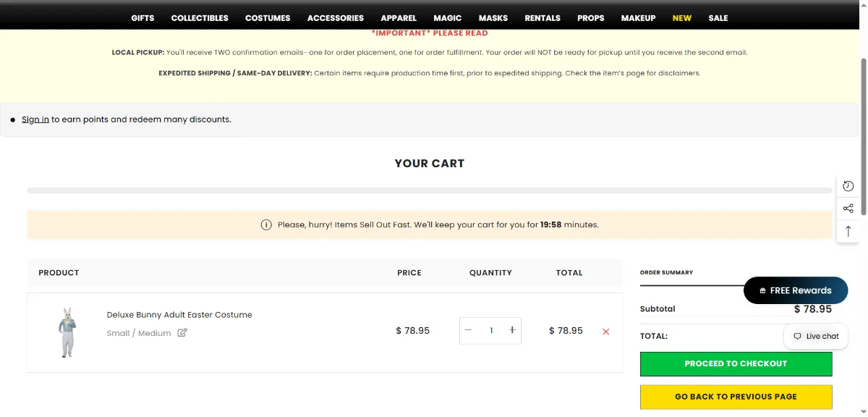Increase quantity with the plus button
868x417 pixels.
pos(512,330)
